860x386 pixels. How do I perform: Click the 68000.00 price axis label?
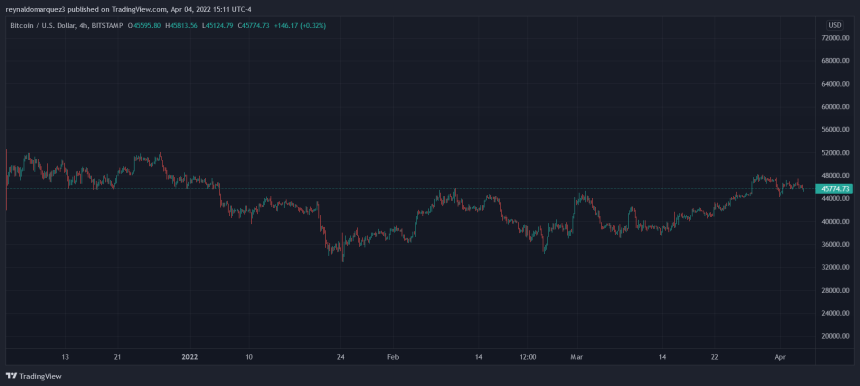point(836,61)
